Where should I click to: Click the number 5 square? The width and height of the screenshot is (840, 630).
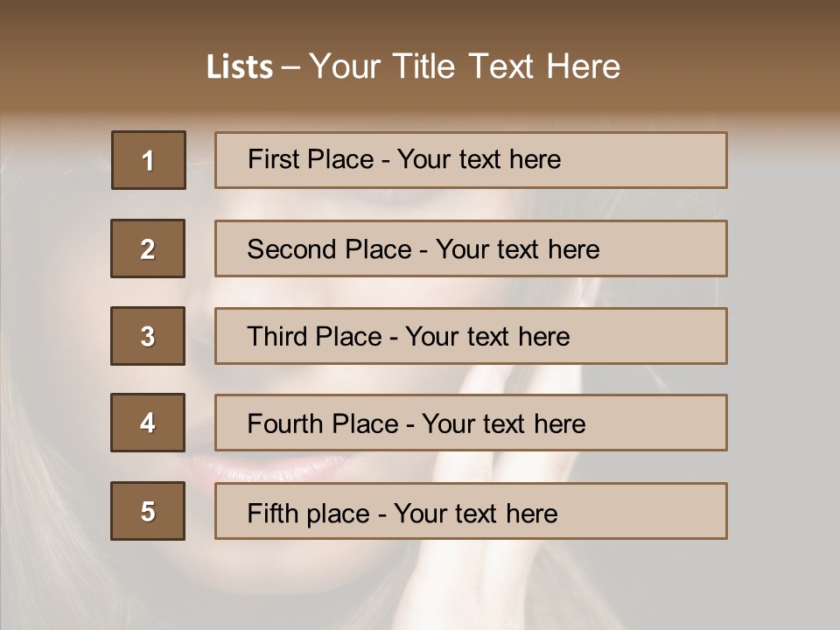(x=148, y=511)
